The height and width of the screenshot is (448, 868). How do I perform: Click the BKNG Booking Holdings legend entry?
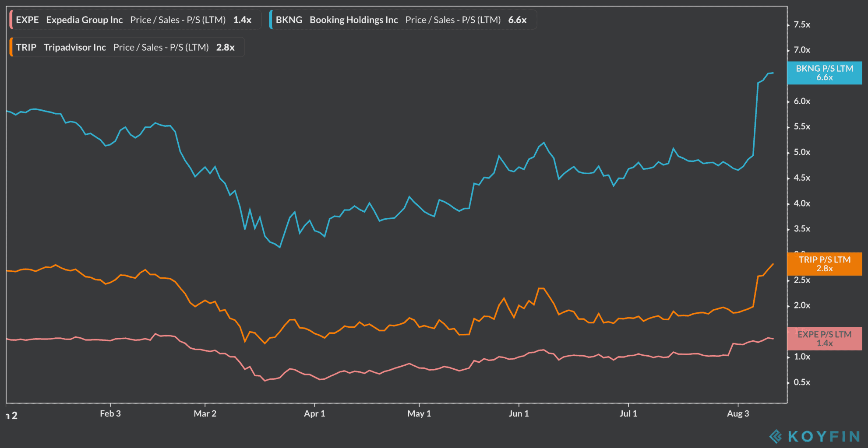click(x=402, y=20)
